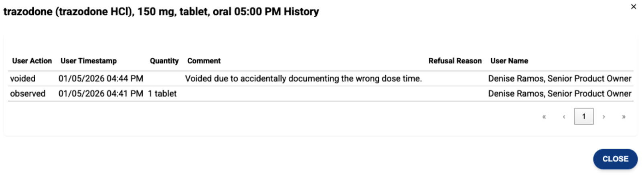Select the observed action row entry
Viewport: 644px width, 175px height.
tap(28, 94)
